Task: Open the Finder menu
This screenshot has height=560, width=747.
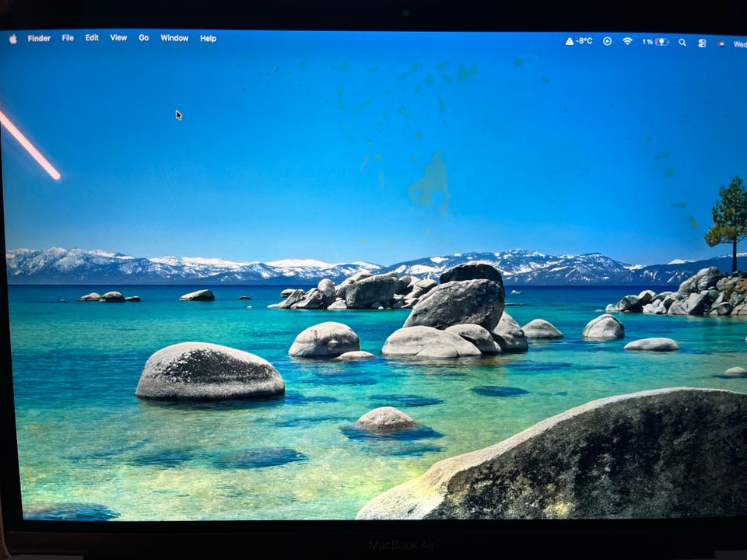Action: [x=39, y=39]
